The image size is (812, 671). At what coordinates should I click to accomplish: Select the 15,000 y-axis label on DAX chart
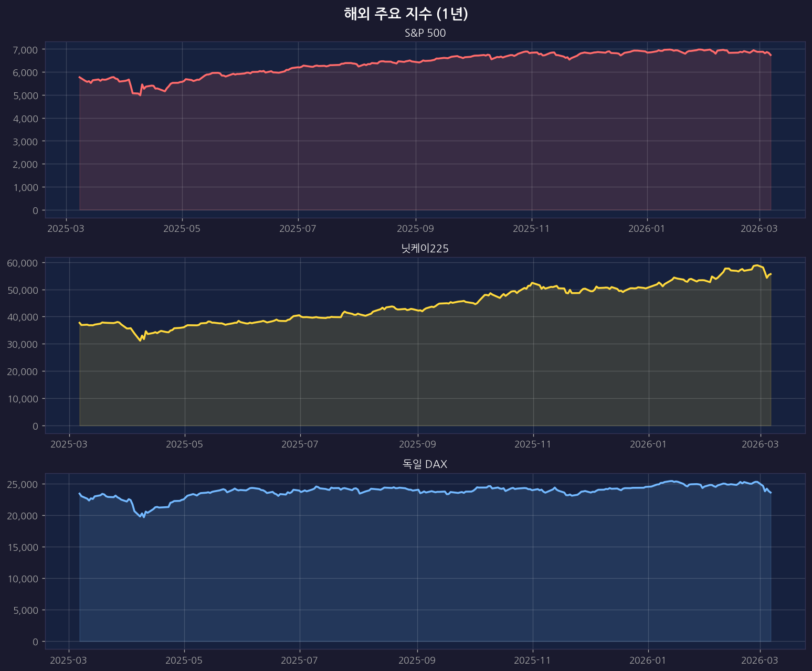[23, 547]
